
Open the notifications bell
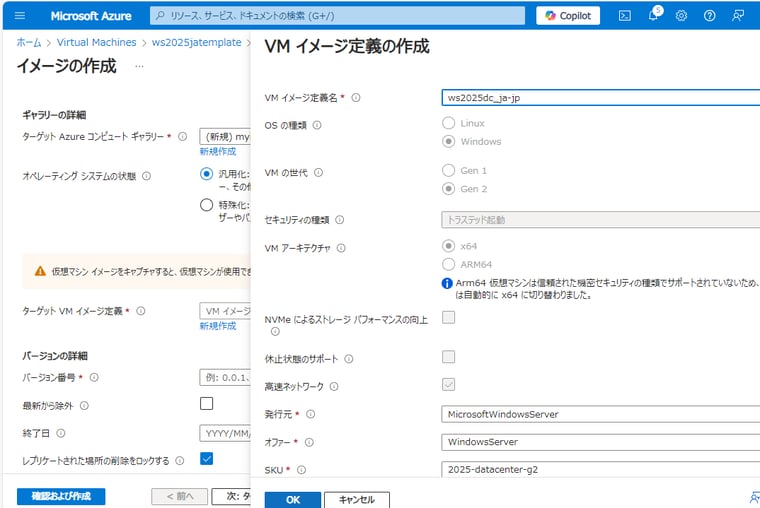pyautogui.click(x=653, y=16)
